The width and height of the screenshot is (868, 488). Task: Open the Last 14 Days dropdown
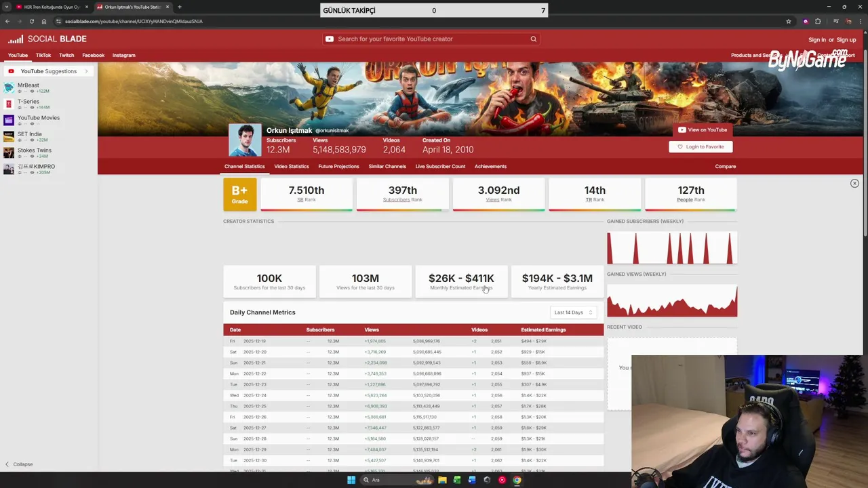[x=574, y=312]
